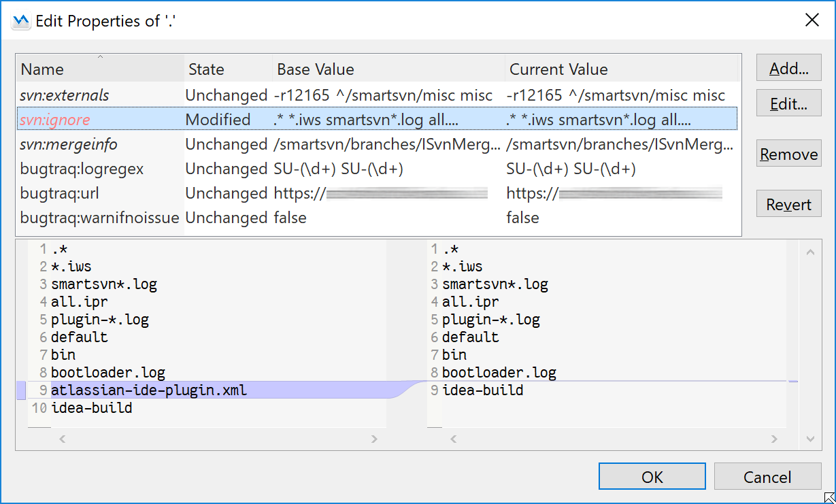Screen dimensions: 836x504
Task: Click the vertical scrollbar on the right edge
Action: coord(810,340)
